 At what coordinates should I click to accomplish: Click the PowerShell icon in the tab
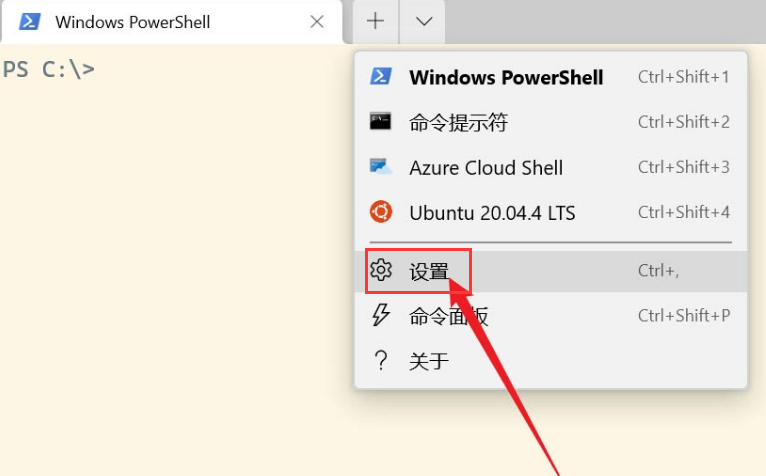coord(29,21)
